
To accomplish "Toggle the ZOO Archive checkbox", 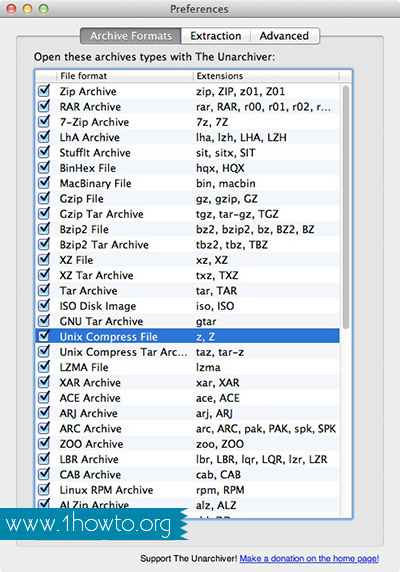I will click(x=44, y=443).
